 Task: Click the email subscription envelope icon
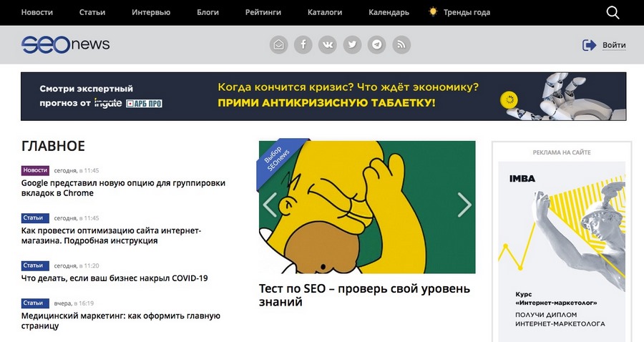(278, 44)
